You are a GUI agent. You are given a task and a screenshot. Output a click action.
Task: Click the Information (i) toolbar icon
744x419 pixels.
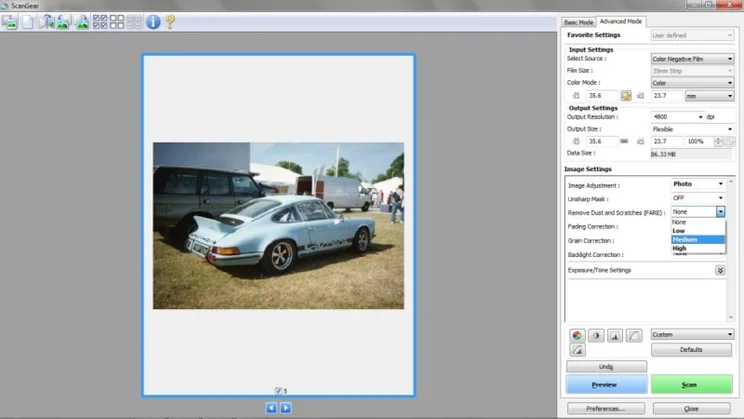pos(153,21)
